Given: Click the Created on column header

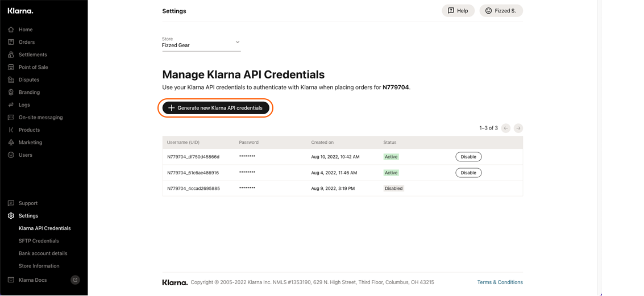Looking at the screenshot, I should 322,143.
